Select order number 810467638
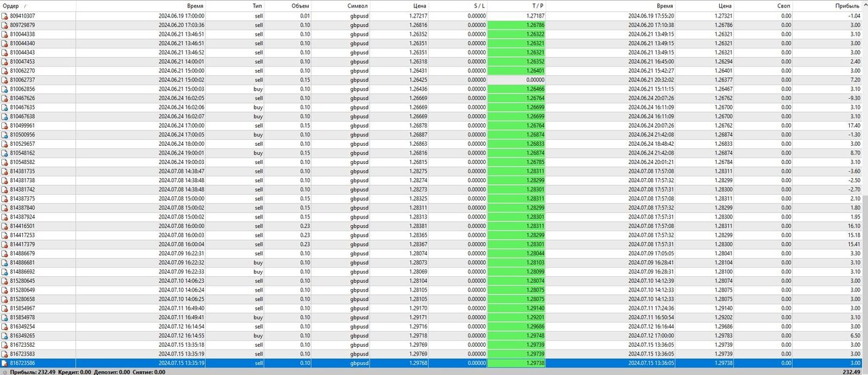Image resolution: width=868 pixels, height=375 pixels. 22,116
